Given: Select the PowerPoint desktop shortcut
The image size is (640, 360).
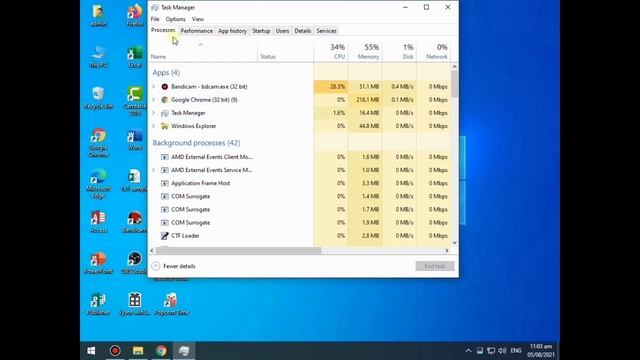Looking at the screenshot, I should tap(98, 263).
